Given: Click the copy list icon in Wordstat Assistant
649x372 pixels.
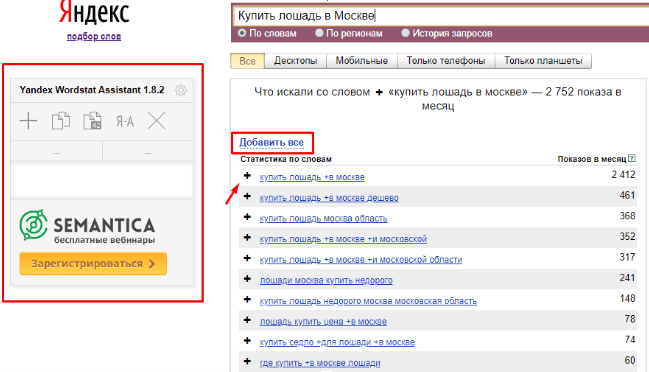Looking at the screenshot, I should (61, 121).
